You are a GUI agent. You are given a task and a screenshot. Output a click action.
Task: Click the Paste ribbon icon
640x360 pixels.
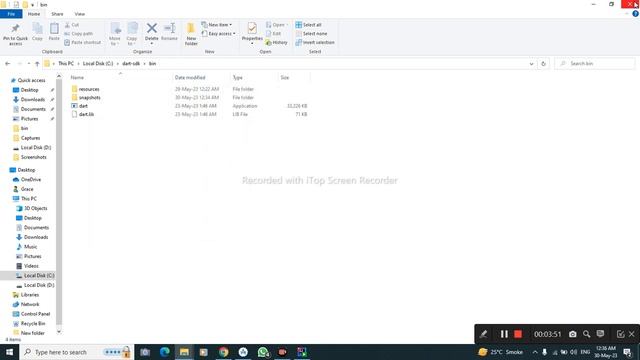[x=54, y=29]
